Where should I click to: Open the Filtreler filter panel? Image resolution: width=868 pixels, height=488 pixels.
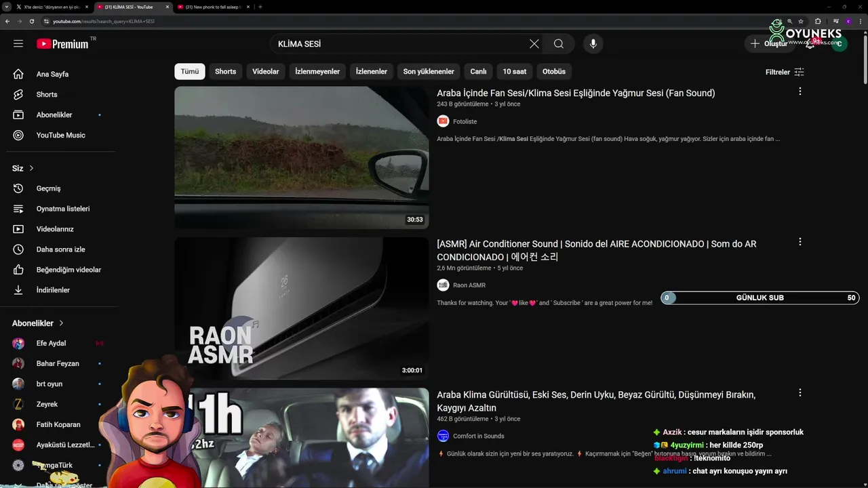point(785,72)
